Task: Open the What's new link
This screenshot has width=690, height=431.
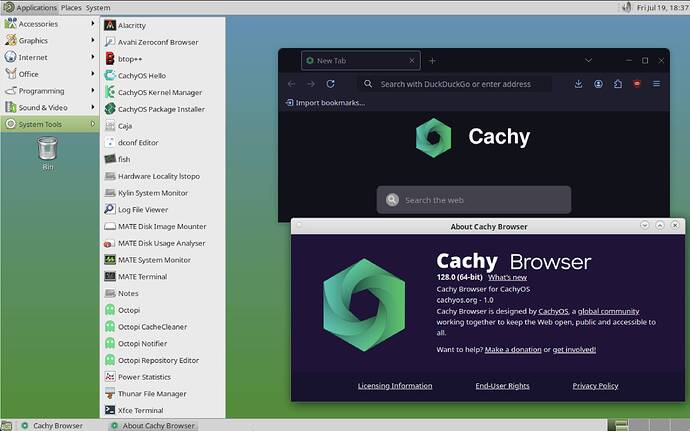Action: click(x=507, y=277)
